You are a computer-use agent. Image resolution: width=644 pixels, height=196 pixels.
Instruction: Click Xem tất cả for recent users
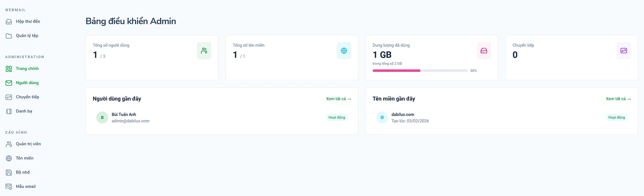338,99
